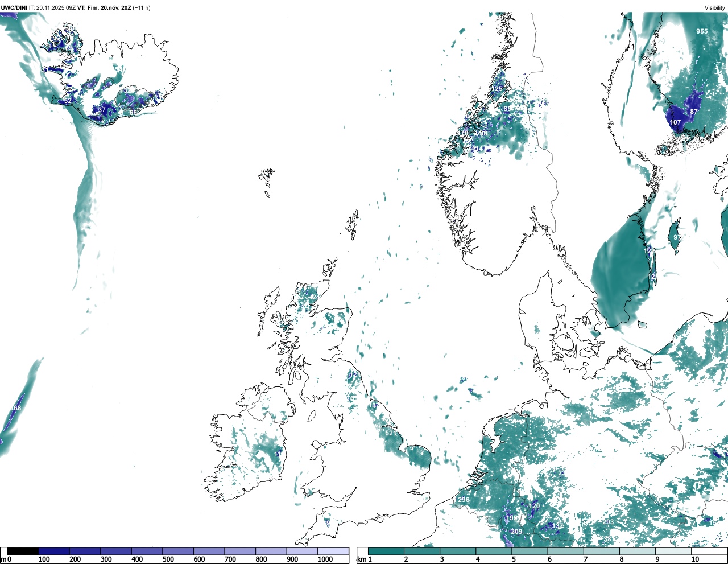The width and height of the screenshot is (728, 564).
Task: Click the black 0–100 m legend swatch
Action: (x=23, y=551)
